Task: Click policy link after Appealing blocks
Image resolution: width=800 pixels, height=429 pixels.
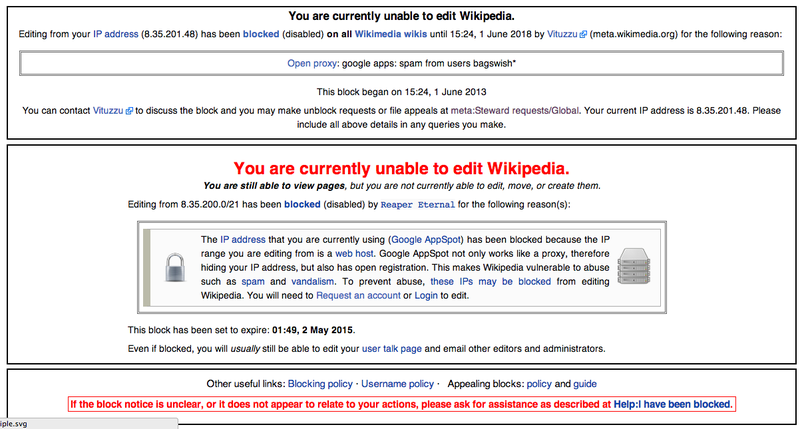Action: (x=539, y=384)
